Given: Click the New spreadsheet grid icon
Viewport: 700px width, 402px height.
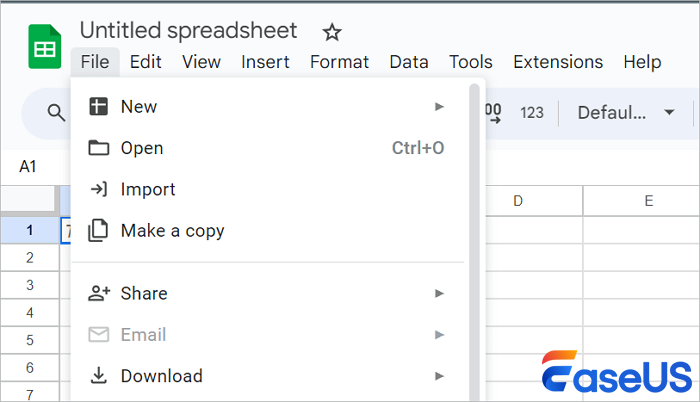Looking at the screenshot, I should click(98, 107).
